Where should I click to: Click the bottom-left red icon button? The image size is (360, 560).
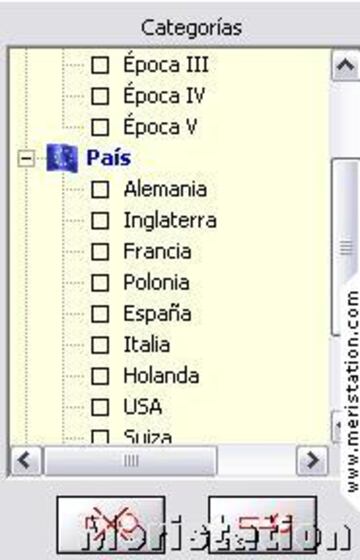(x=111, y=525)
